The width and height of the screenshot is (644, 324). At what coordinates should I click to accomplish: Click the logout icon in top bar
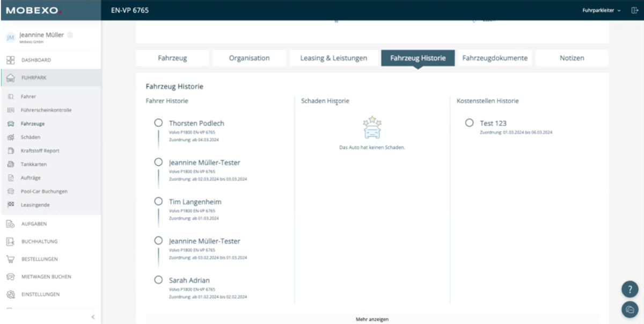coord(634,10)
